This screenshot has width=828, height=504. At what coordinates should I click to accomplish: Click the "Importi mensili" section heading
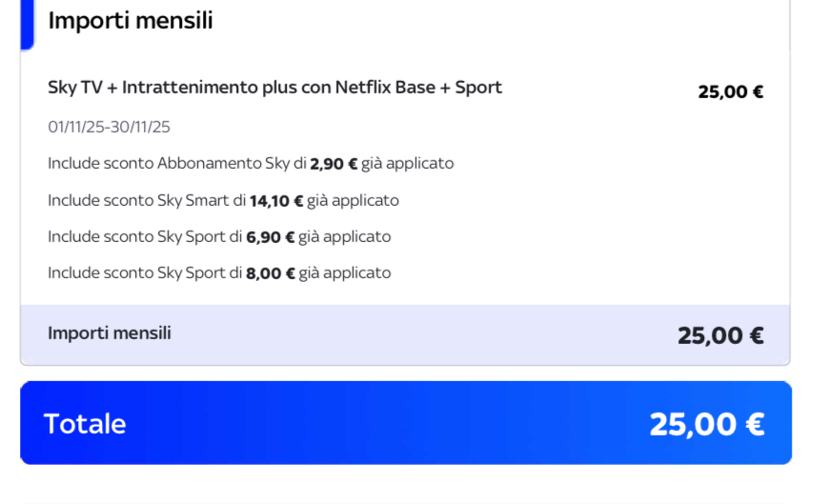point(131,20)
